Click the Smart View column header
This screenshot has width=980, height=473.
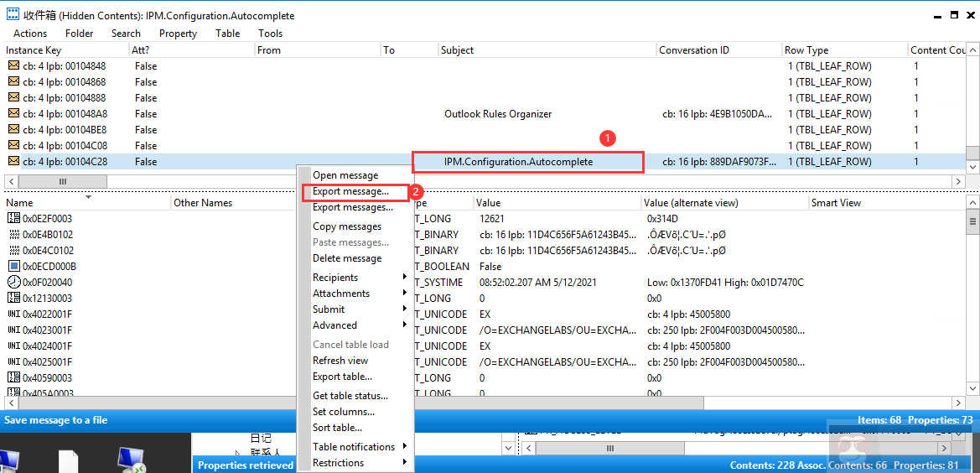[x=836, y=203]
